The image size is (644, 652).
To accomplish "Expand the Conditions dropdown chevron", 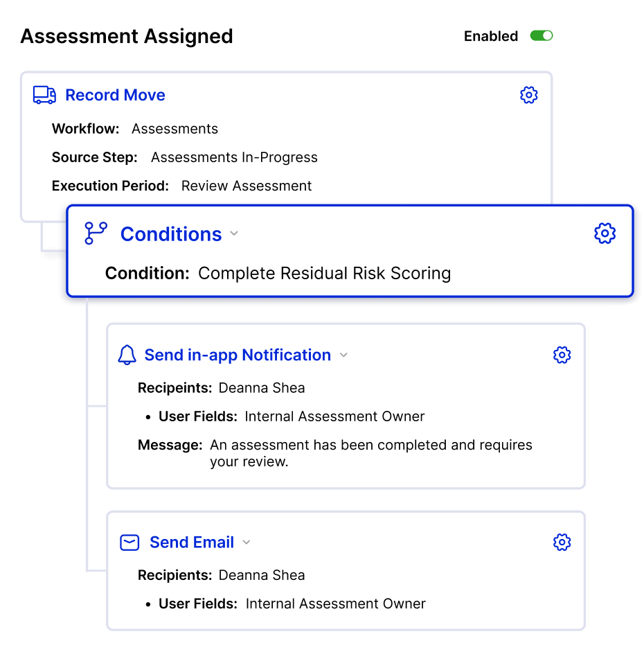I will [x=234, y=234].
